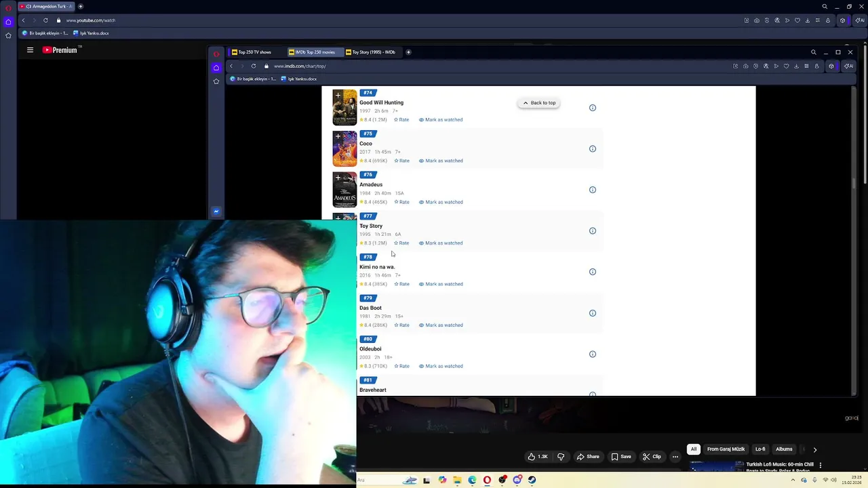Open info icon for Good Will Hunting
Screen dimensions: 868x488
[x=592, y=108]
